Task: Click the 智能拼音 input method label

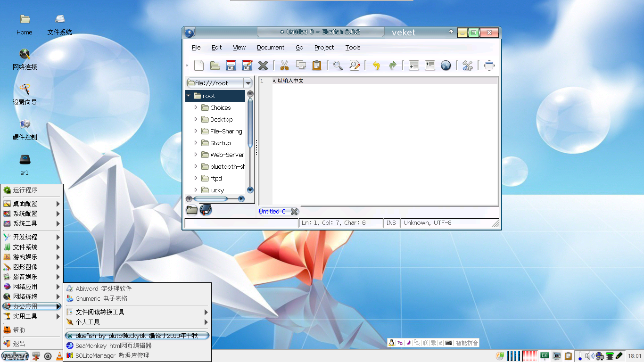Action: click(x=467, y=343)
